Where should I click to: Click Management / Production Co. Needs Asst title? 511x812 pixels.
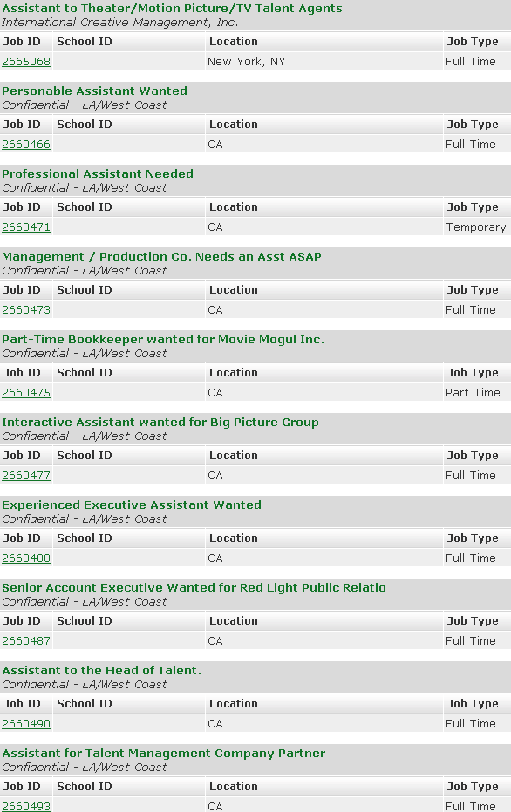click(x=161, y=257)
